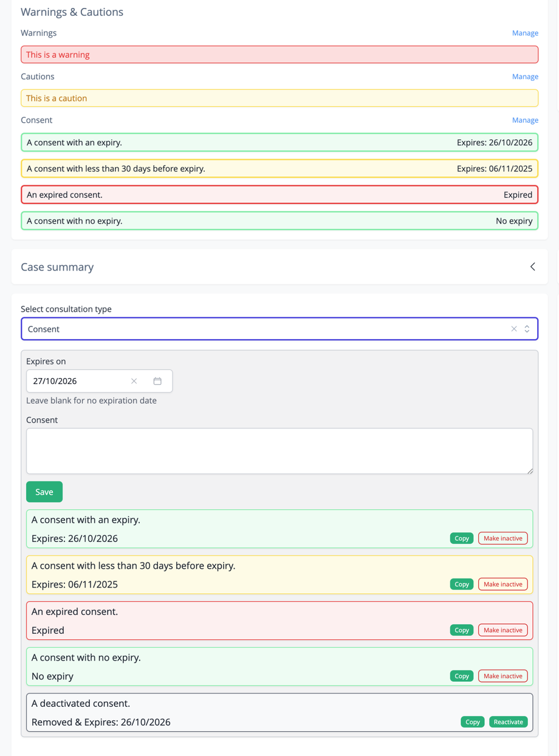This screenshot has width=559, height=756.
Task: Select the yellow 'This is a caution' banner
Action: click(279, 98)
